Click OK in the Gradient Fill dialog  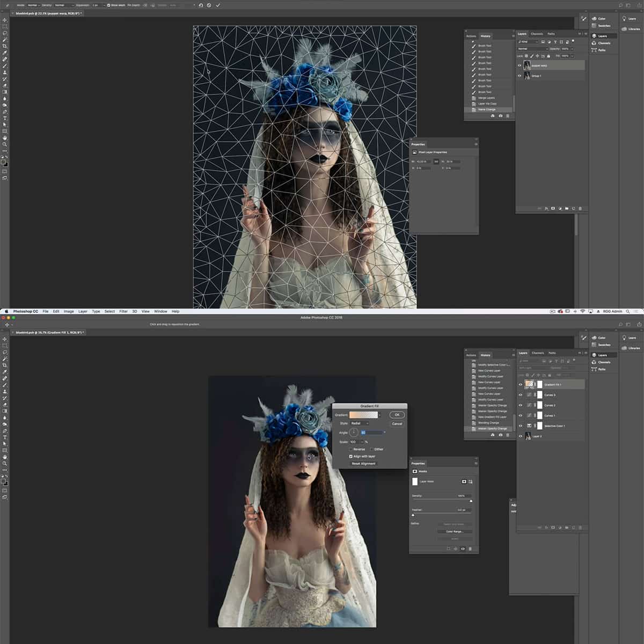[x=397, y=415]
